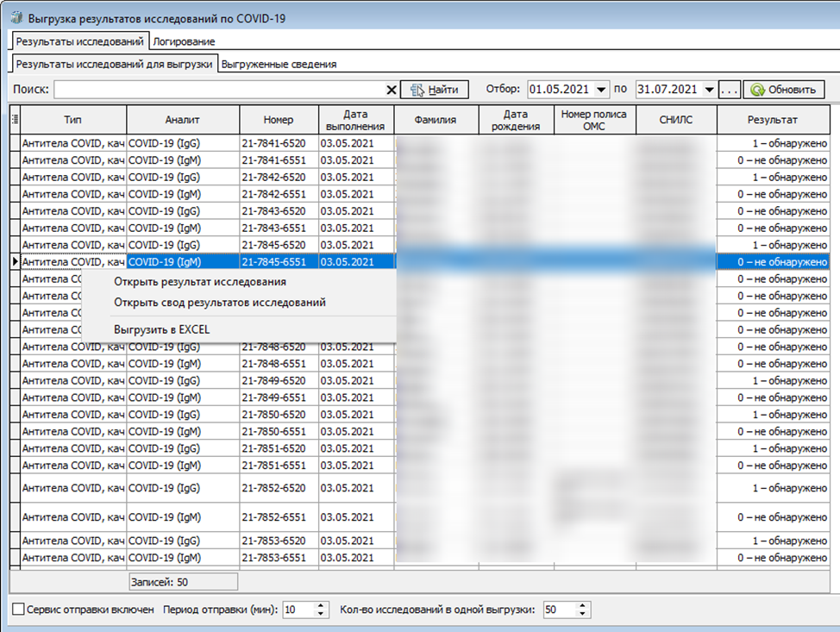
Task: Increase the Период отправки value with up arrow
Action: coord(322,605)
